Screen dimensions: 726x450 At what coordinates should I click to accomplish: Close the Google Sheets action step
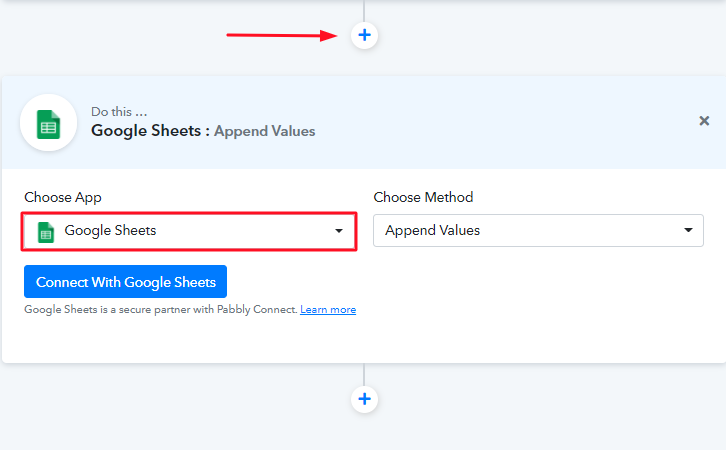(704, 121)
